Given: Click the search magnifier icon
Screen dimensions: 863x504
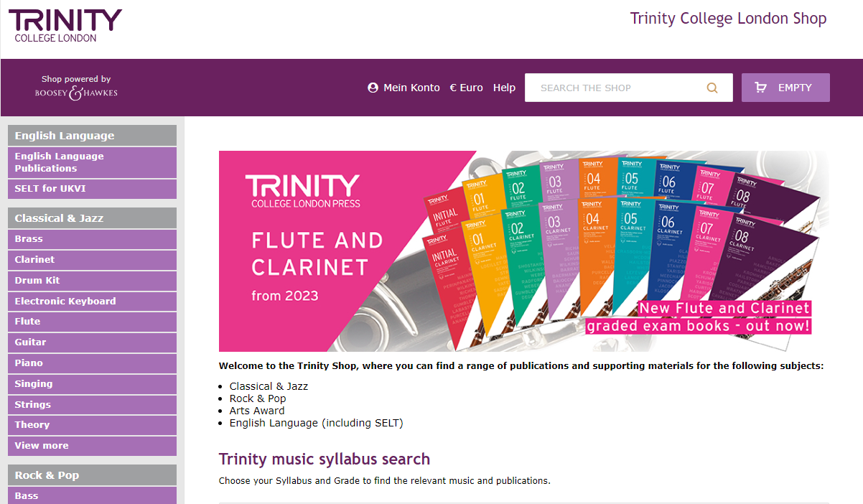Looking at the screenshot, I should pyautogui.click(x=712, y=88).
